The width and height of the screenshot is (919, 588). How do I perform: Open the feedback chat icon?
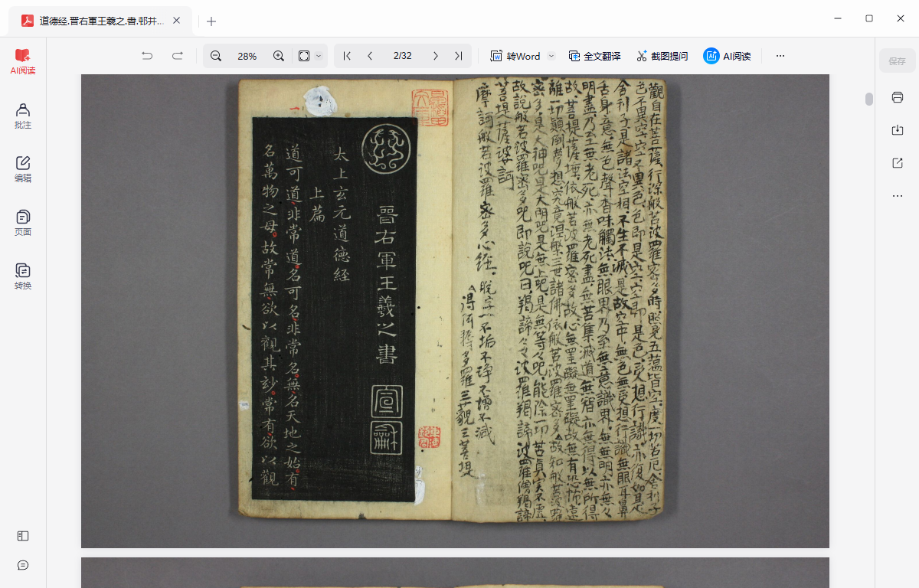tap(23, 565)
